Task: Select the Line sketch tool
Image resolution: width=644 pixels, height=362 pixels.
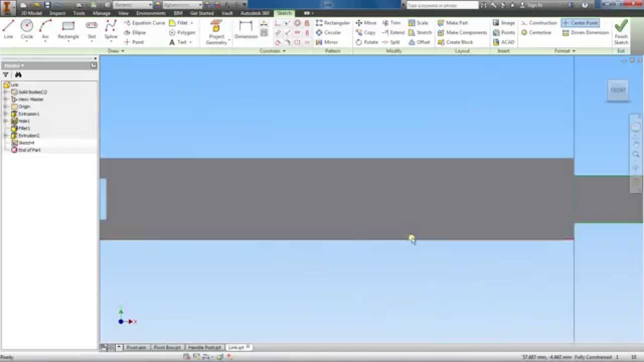Action: [x=9, y=30]
